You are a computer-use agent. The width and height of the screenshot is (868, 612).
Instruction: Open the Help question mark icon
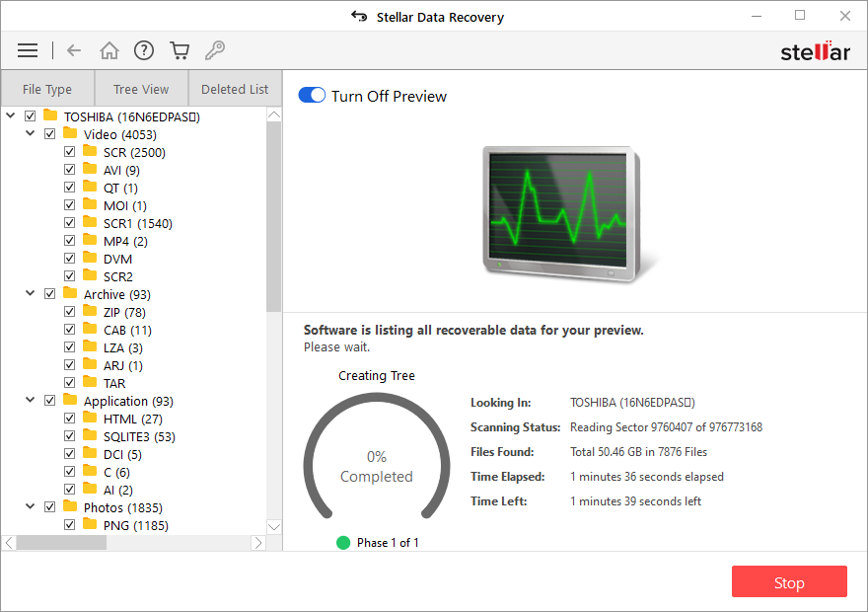tap(144, 50)
